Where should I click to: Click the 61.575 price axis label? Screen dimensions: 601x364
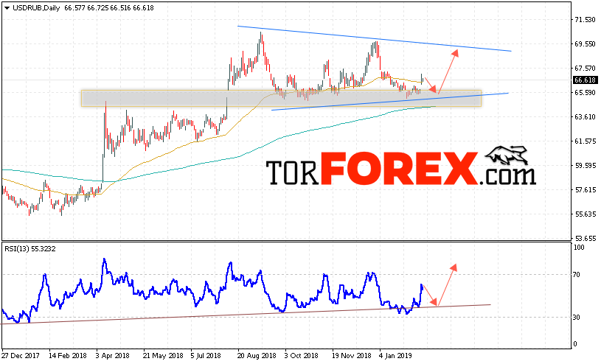585,141
